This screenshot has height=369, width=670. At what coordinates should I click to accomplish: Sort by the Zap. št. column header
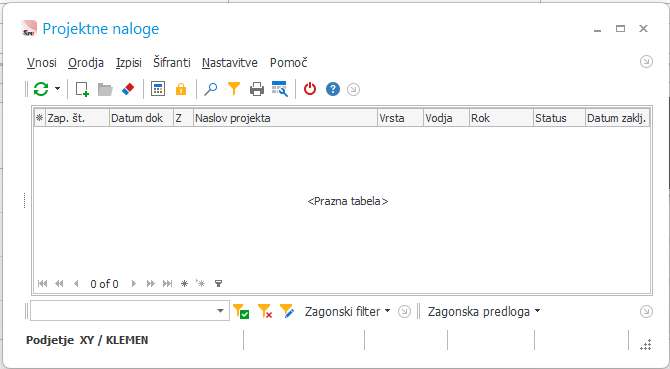pyautogui.click(x=77, y=118)
